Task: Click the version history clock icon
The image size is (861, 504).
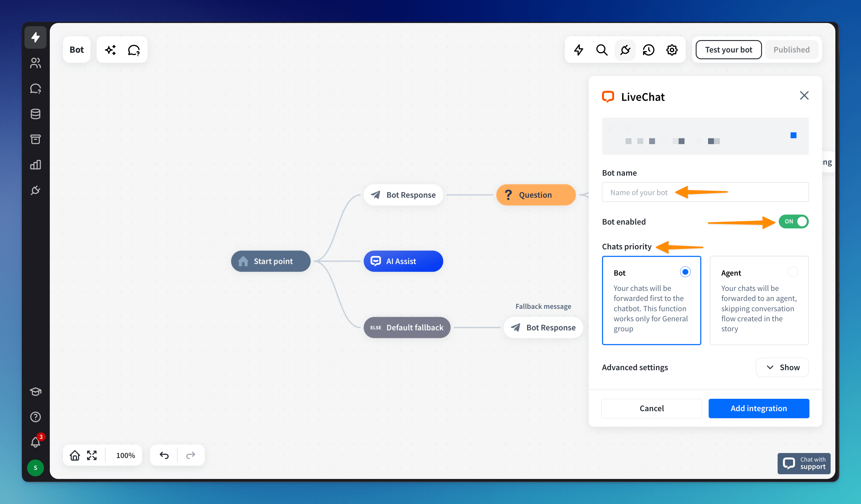Action: pos(648,50)
